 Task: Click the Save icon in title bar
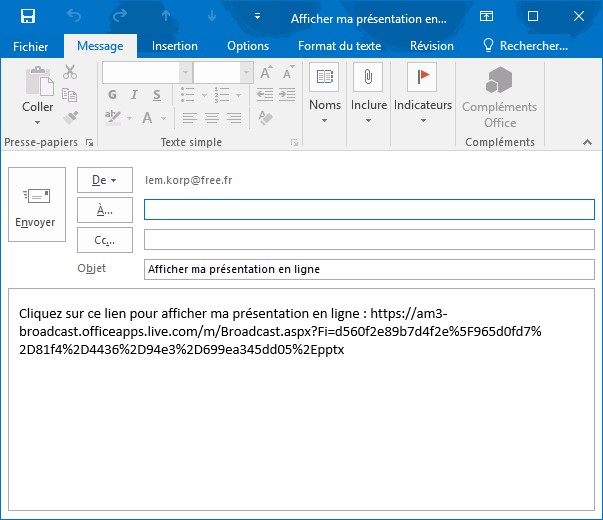[28, 16]
